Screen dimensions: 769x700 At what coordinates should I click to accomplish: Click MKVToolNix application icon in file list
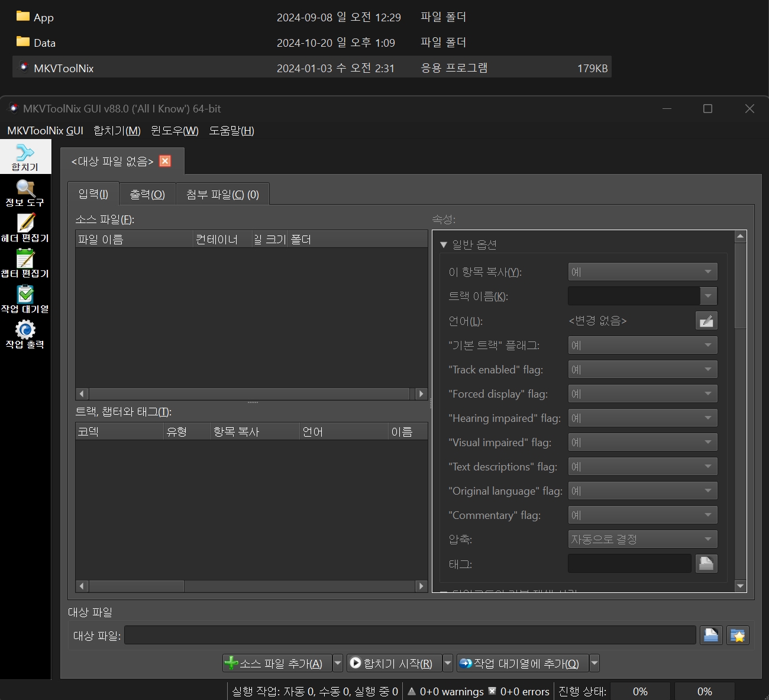[24, 67]
